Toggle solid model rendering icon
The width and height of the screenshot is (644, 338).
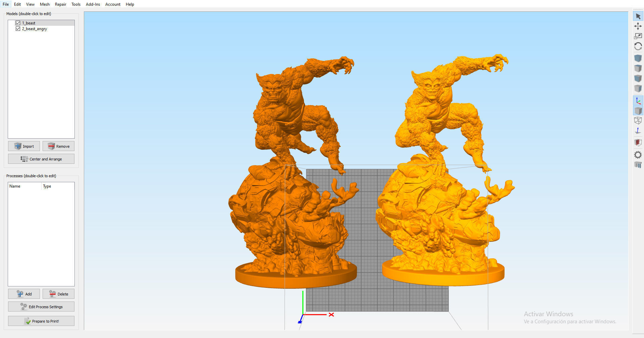click(638, 111)
